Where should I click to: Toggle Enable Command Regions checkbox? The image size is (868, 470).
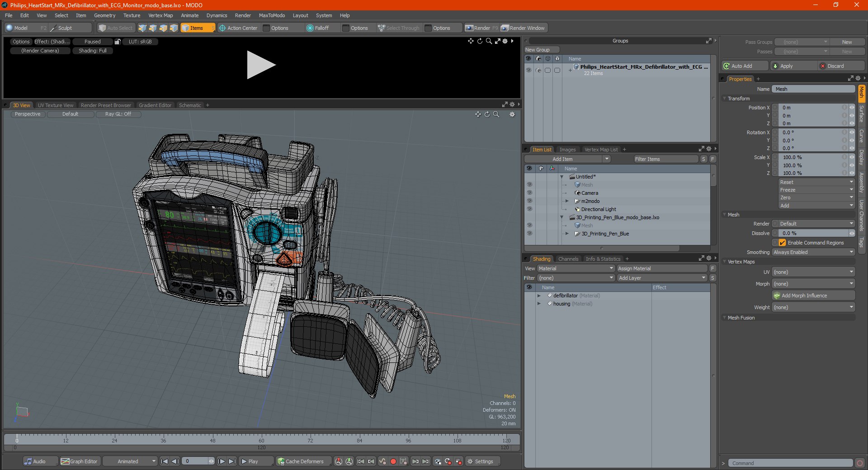click(782, 243)
